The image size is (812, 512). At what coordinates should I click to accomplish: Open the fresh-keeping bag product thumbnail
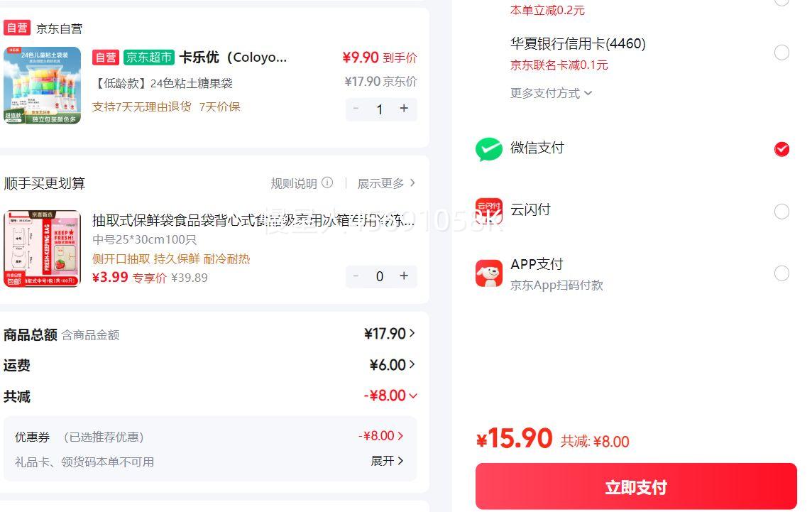[x=43, y=249]
